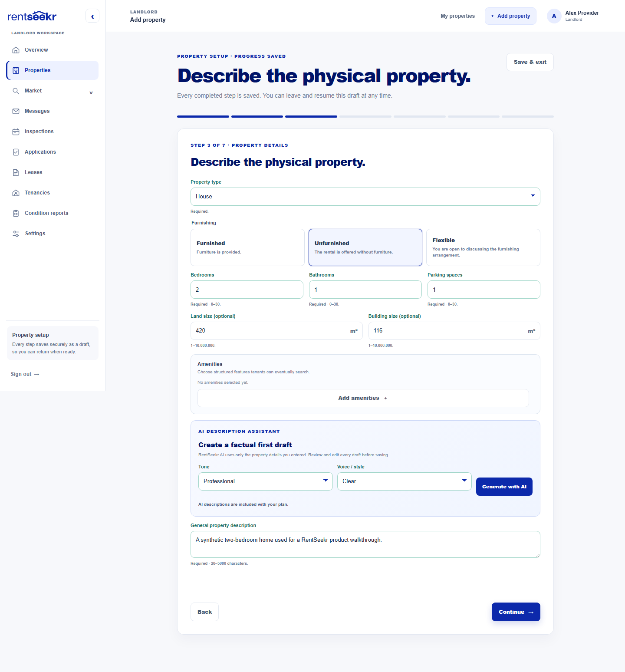This screenshot has width=625, height=672.
Task: Click the Bathrooms input field
Action: click(x=365, y=290)
